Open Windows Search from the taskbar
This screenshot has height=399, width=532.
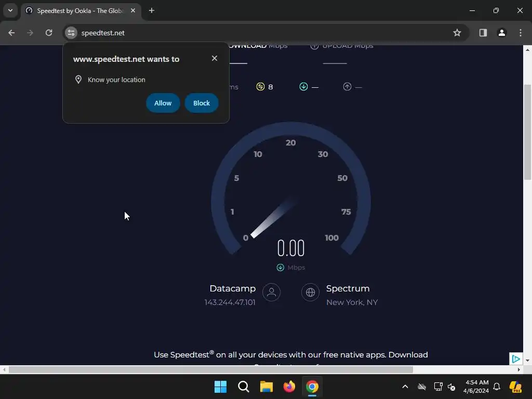click(x=244, y=387)
